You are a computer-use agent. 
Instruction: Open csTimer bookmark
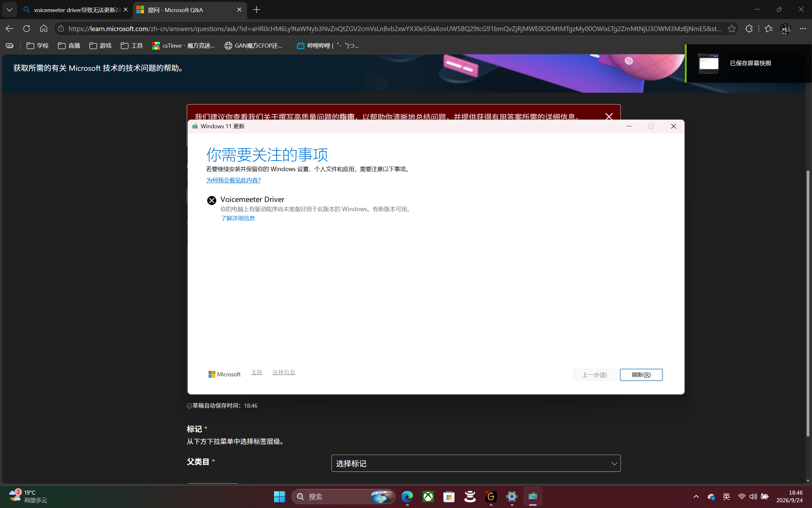coord(183,45)
